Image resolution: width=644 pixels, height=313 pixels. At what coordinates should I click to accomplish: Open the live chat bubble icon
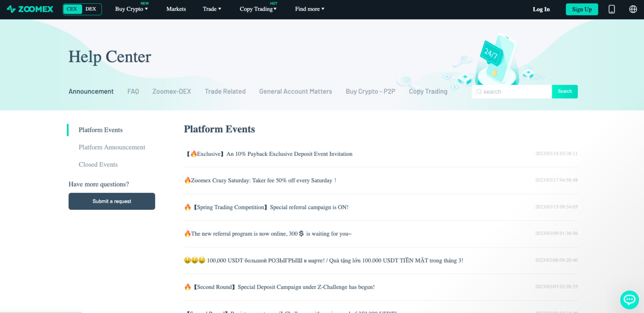(x=629, y=300)
